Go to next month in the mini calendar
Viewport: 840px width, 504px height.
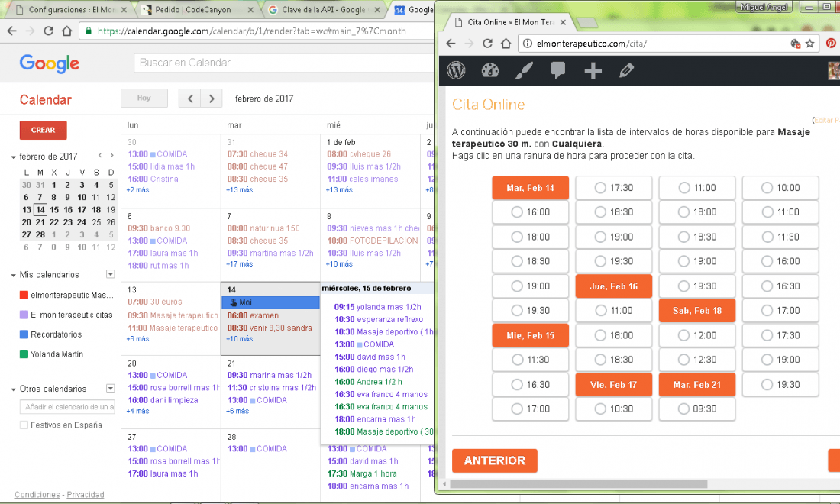pos(111,155)
